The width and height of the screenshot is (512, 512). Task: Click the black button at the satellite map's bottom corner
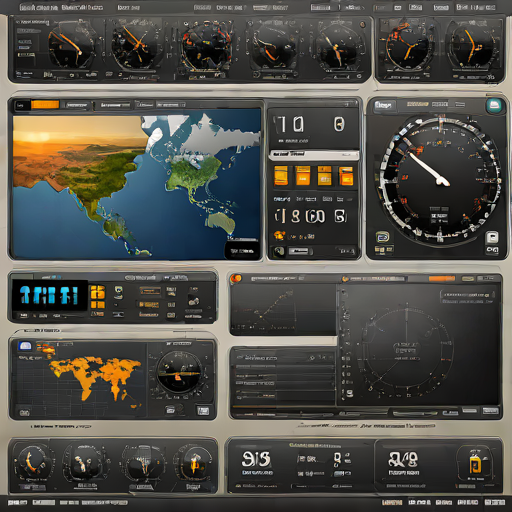click(x=242, y=251)
